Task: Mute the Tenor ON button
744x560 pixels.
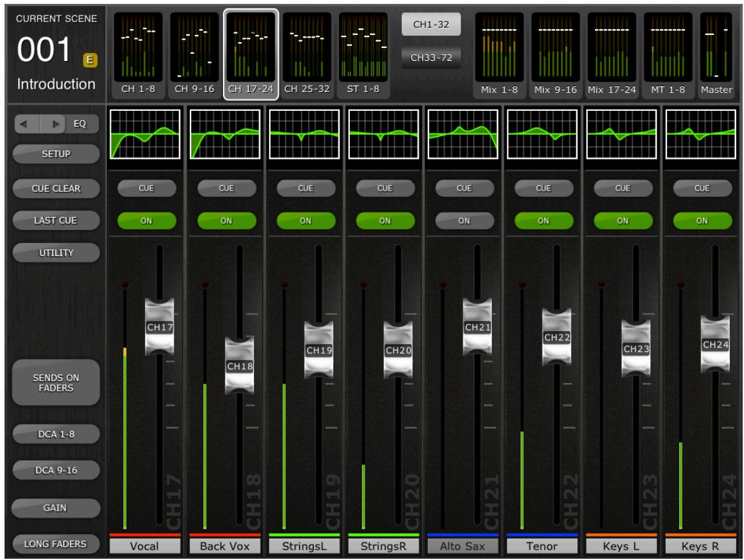Action: tap(544, 220)
